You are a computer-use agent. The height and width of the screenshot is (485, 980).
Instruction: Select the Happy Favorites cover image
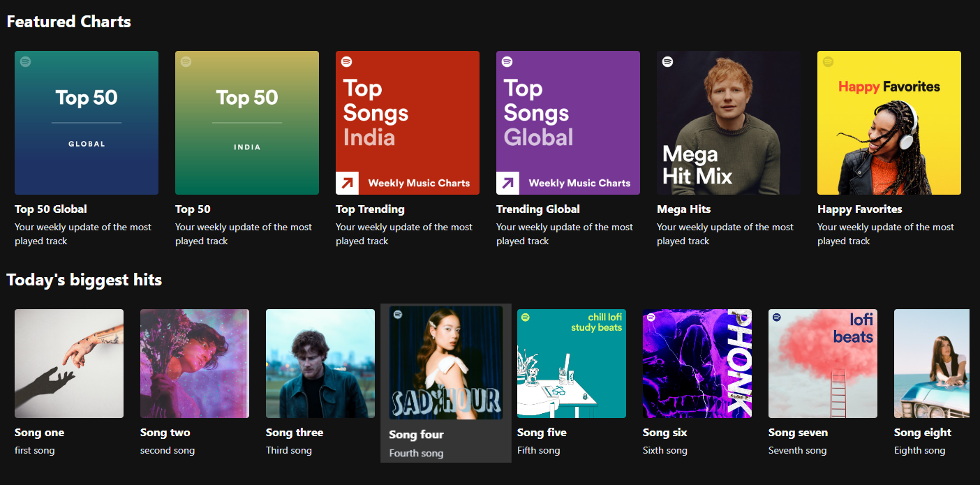889,123
